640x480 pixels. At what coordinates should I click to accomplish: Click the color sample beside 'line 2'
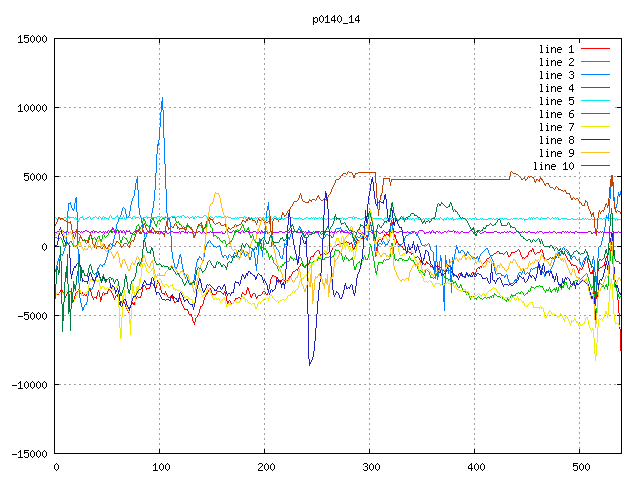pos(595,62)
